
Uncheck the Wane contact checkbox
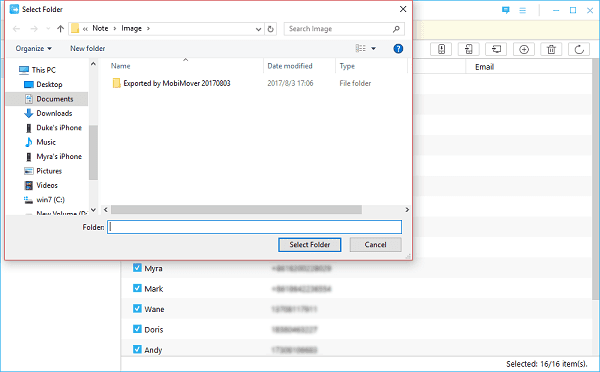tap(137, 308)
